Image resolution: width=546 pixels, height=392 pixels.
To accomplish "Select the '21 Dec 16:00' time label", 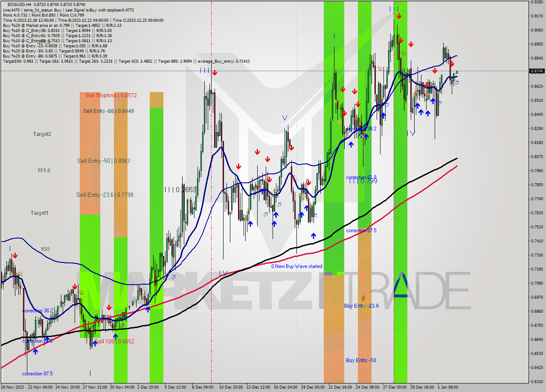I will tap(340, 387).
